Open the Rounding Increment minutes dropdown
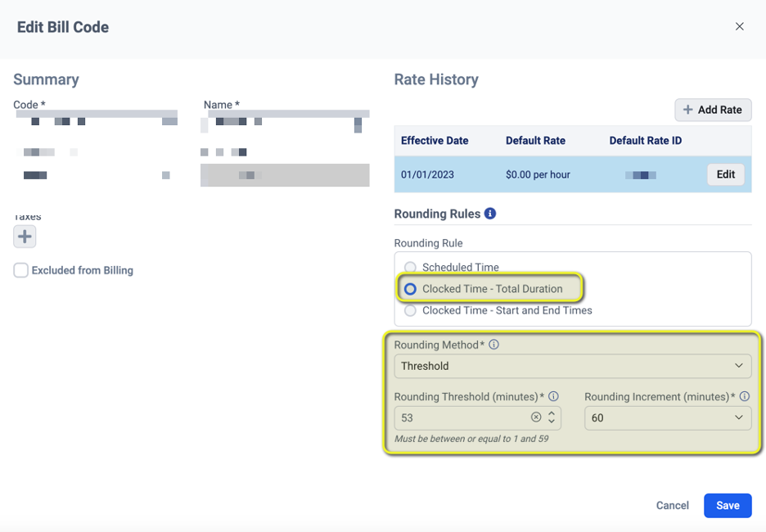The image size is (766, 532). (x=668, y=417)
